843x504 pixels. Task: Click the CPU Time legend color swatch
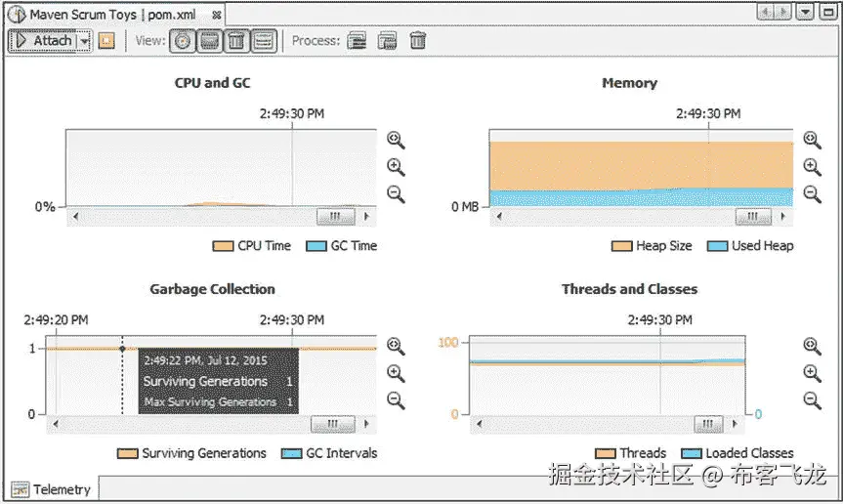click(x=223, y=246)
